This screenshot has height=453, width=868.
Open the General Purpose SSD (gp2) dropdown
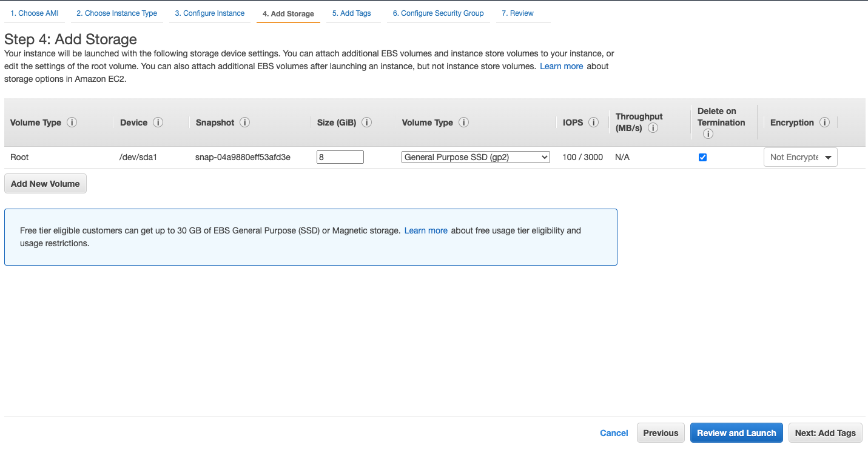coord(476,157)
